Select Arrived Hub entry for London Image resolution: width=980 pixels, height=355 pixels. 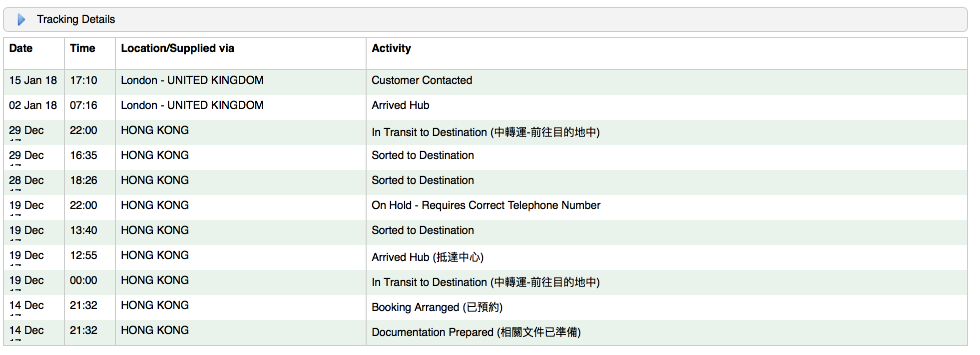400,105
